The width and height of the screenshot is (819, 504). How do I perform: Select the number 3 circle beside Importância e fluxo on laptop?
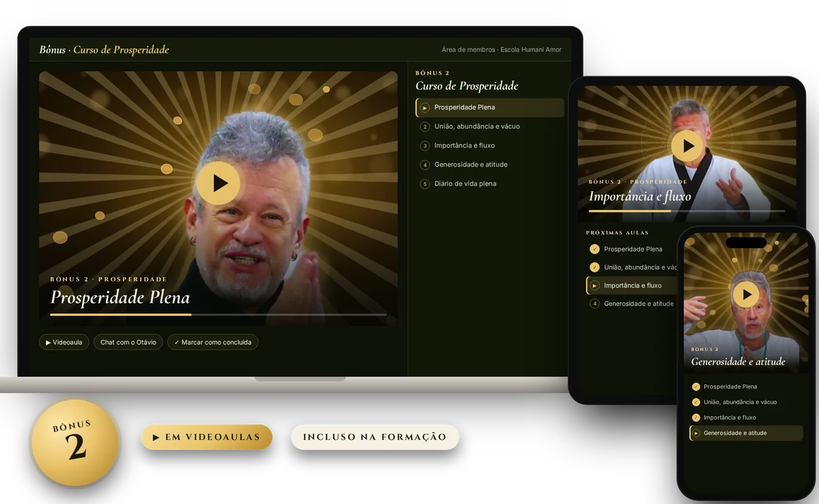[425, 146]
